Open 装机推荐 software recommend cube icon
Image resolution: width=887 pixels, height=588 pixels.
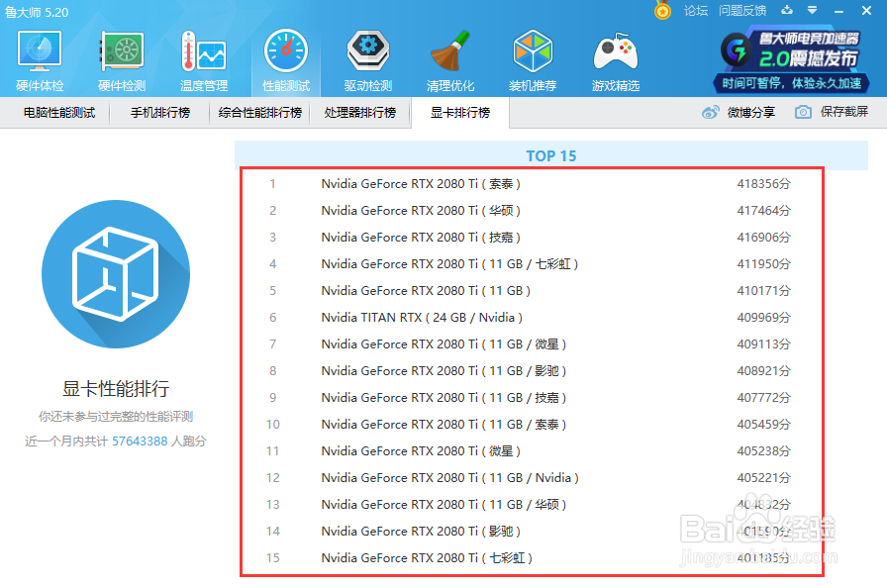pos(533,51)
